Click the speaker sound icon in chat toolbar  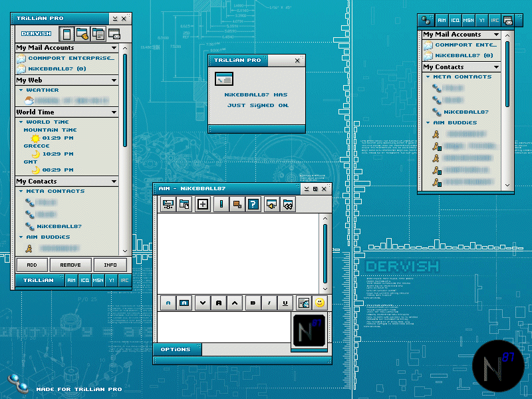[x=272, y=204]
